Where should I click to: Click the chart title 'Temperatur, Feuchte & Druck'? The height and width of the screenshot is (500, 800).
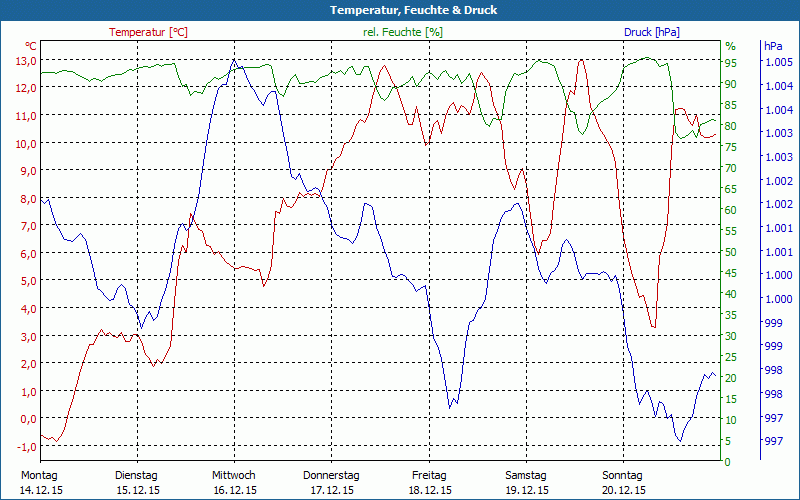(x=400, y=10)
